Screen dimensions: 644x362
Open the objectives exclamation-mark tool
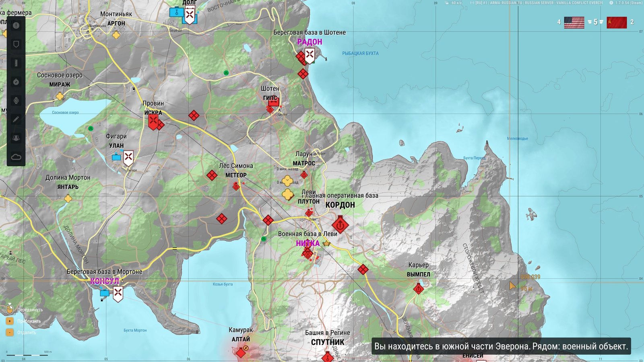(x=16, y=26)
